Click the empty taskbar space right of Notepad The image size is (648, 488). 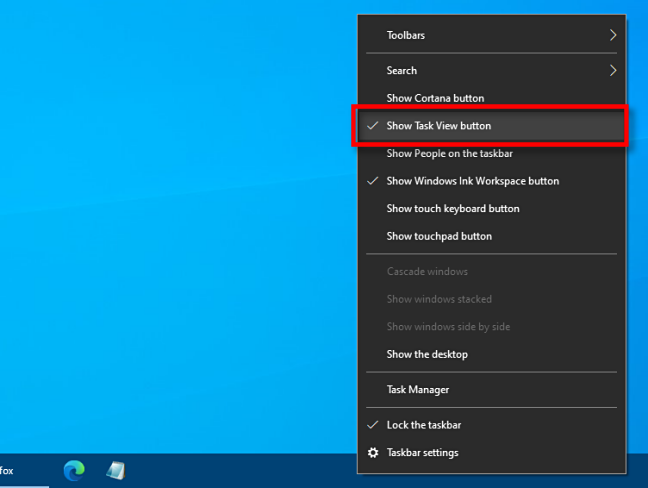point(240,470)
